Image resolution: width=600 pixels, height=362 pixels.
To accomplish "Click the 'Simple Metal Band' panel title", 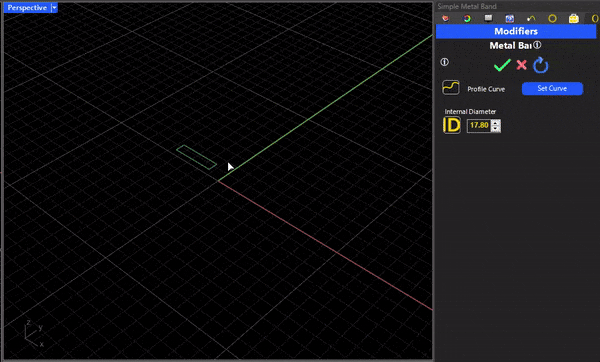I will pyautogui.click(x=467, y=6).
